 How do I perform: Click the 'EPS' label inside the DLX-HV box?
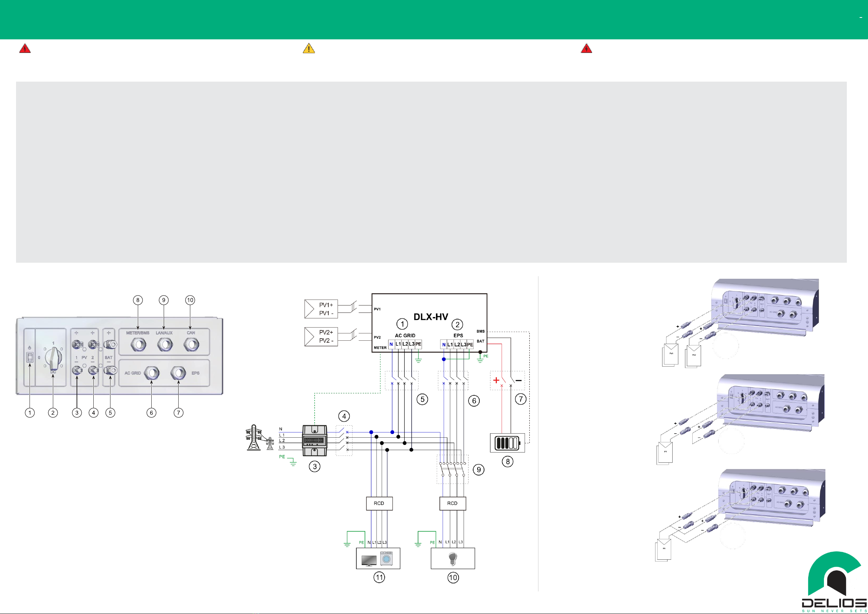(x=458, y=335)
